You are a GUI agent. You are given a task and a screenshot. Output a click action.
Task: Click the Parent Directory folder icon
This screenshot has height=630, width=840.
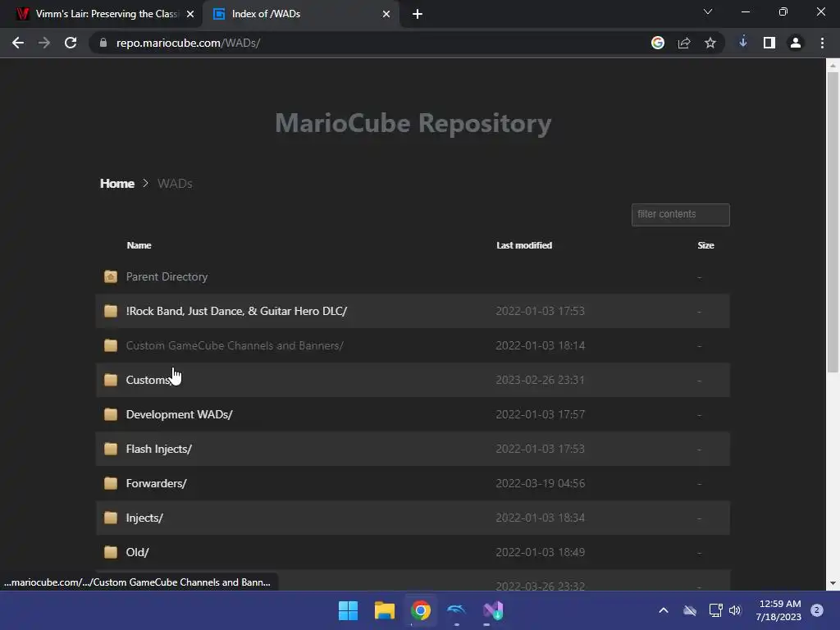111,276
